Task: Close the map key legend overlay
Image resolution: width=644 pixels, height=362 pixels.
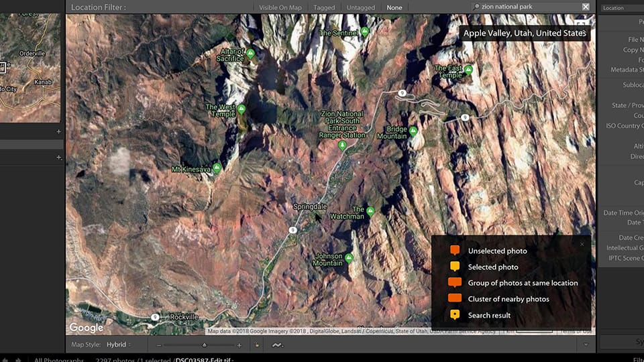Action: (x=582, y=244)
